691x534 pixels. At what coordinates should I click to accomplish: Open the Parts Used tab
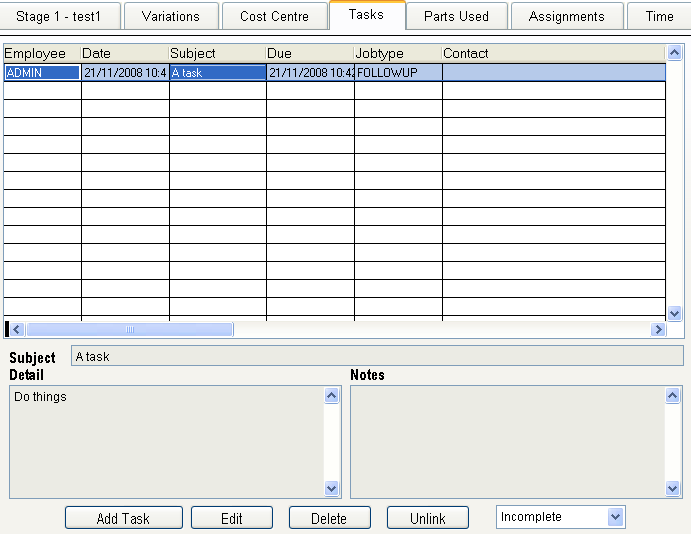456,16
